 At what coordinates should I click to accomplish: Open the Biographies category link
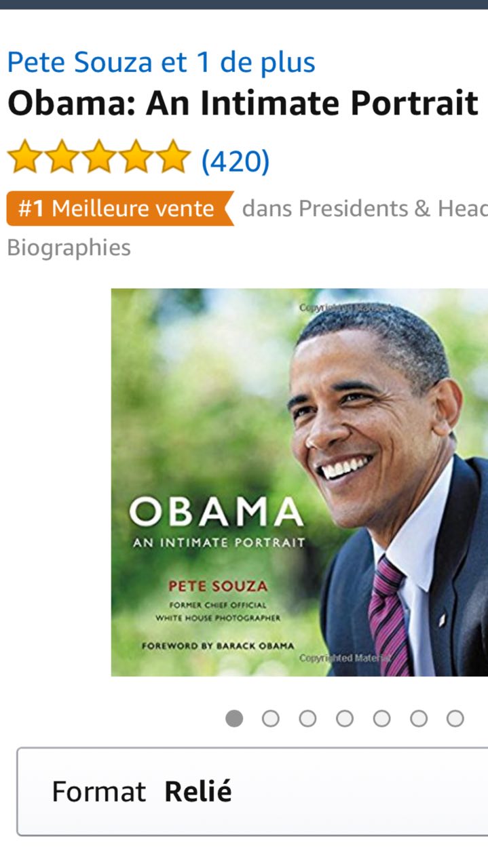pyautogui.click(x=69, y=248)
